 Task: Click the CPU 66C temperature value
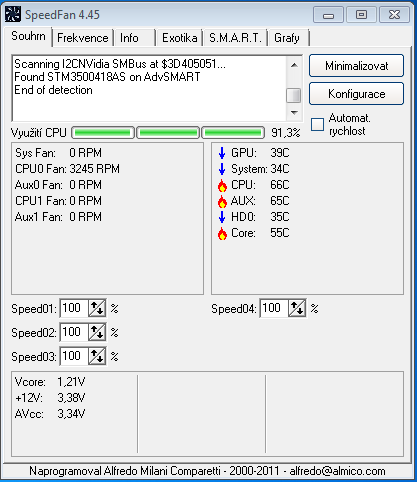point(280,185)
